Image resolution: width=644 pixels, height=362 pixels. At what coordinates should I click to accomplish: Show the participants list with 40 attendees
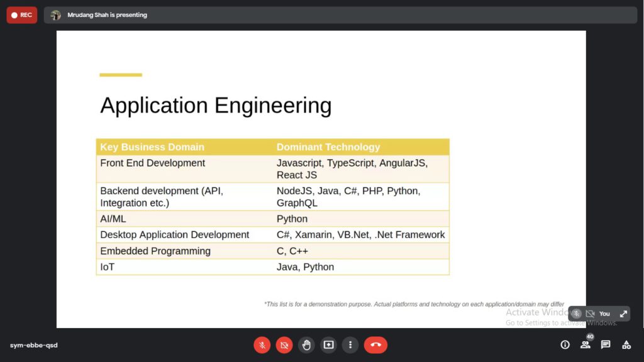(585, 344)
